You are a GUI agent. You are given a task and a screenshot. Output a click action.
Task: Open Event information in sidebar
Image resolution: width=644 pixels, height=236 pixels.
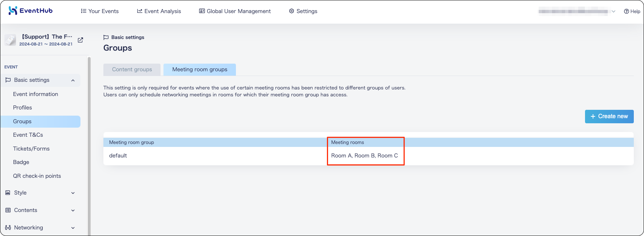click(36, 94)
